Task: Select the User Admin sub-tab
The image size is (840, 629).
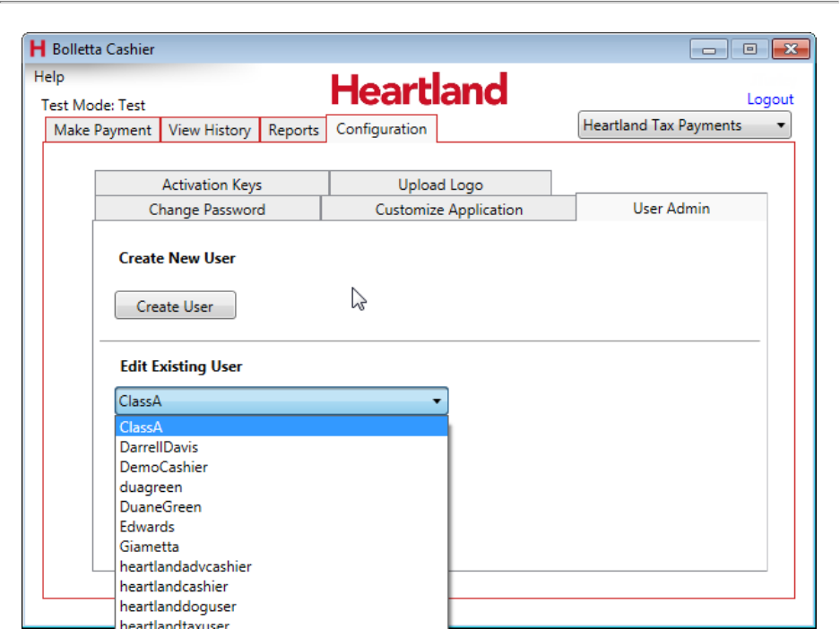Action: 671,208
